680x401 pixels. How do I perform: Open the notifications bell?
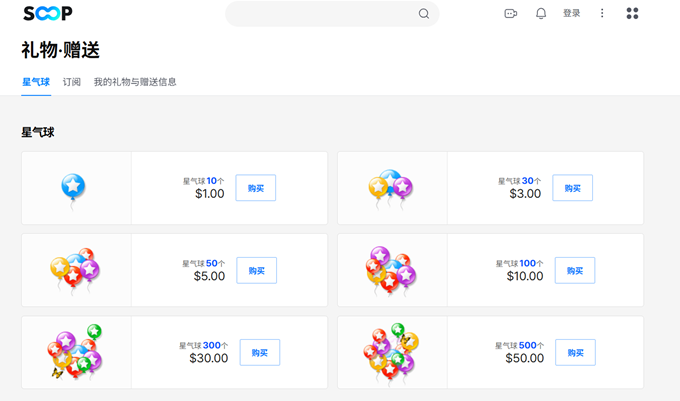pos(541,14)
